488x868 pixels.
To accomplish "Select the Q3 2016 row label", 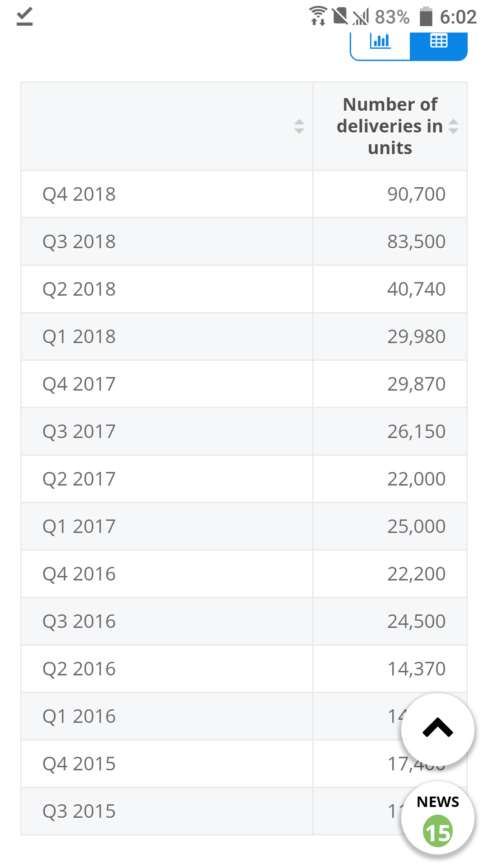I will (79, 622).
